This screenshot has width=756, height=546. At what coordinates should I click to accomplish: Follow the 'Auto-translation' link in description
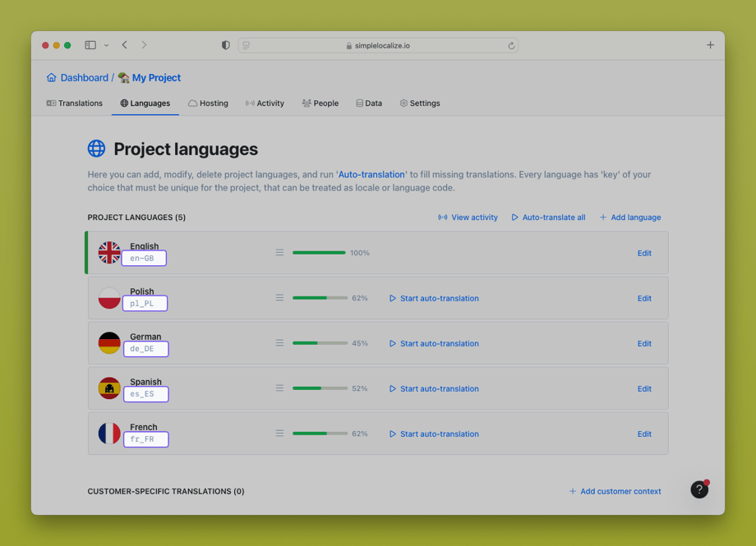click(371, 174)
